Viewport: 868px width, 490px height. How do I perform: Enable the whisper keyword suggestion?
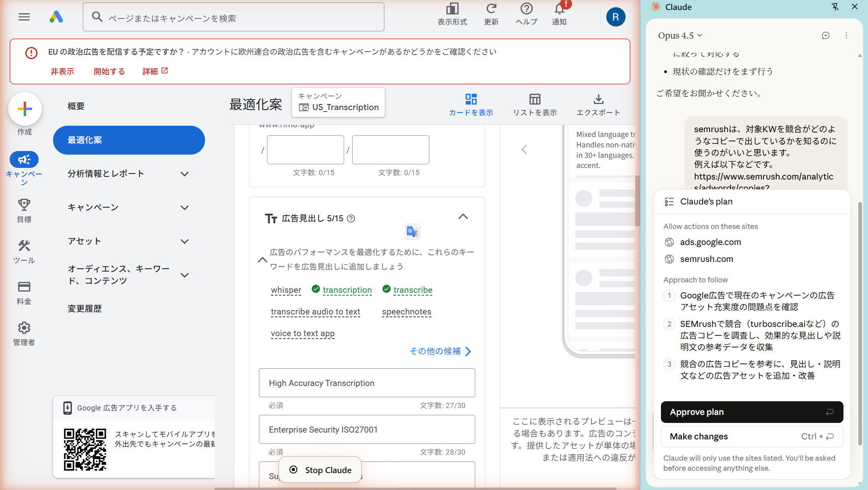tap(286, 290)
